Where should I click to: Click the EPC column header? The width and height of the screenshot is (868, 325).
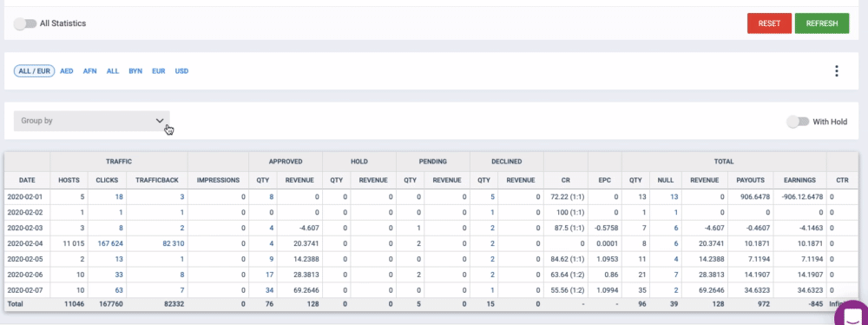(604, 180)
